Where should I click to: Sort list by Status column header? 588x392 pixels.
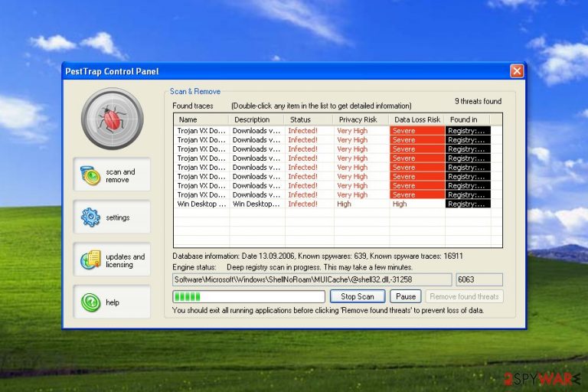click(x=309, y=119)
